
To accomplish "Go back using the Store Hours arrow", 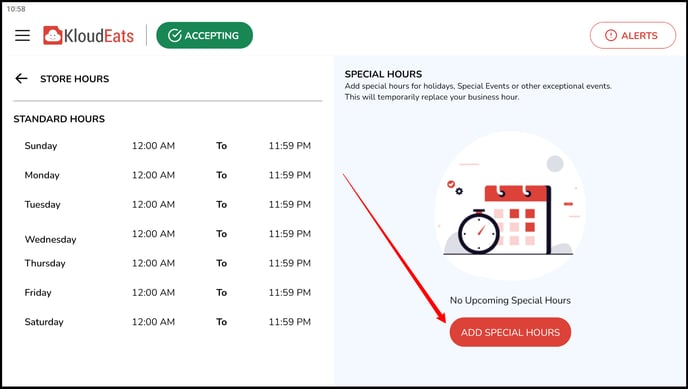I will (21, 79).
